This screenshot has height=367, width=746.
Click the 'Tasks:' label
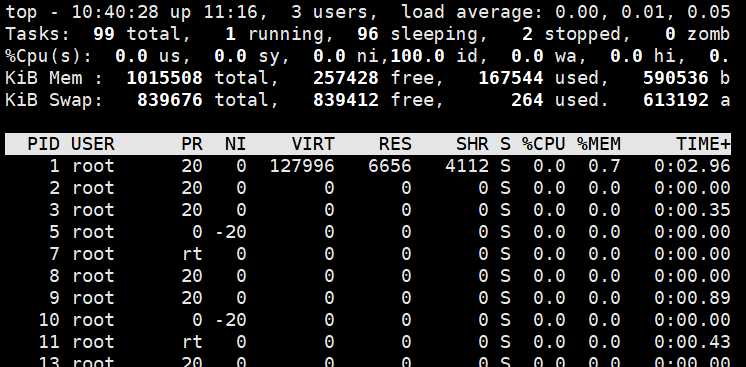click(38, 34)
